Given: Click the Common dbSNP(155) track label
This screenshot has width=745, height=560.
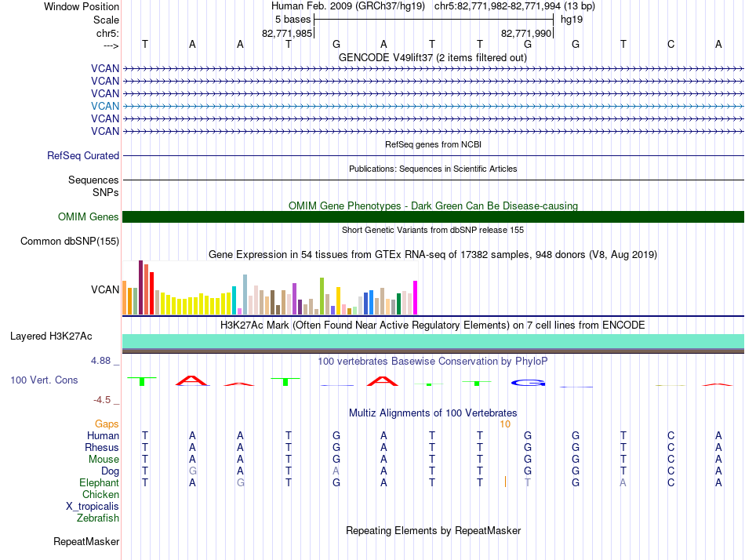Looking at the screenshot, I should tap(70, 241).
